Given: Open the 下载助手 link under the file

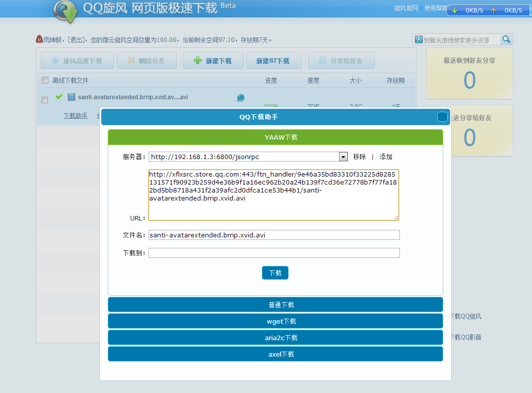Looking at the screenshot, I should 75,116.
